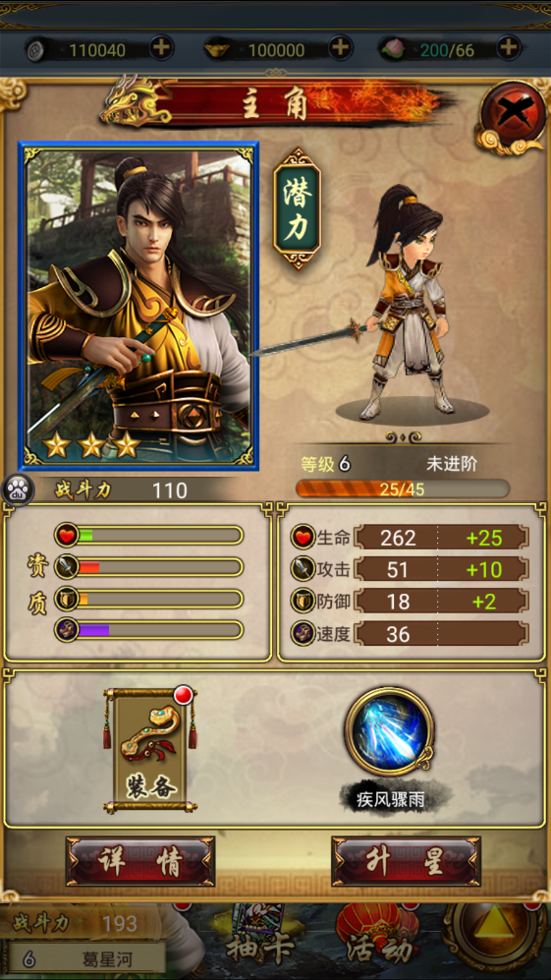Open the 详情 details button

click(x=140, y=861)
